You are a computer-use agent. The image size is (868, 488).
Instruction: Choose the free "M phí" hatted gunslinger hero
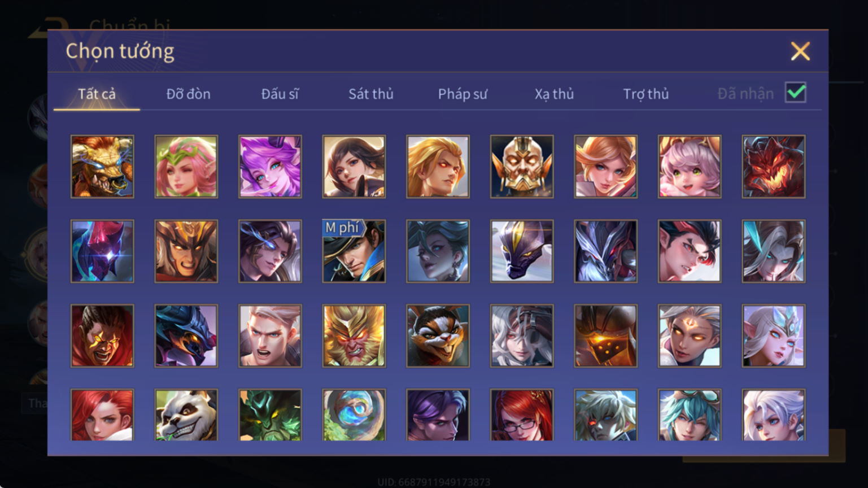pos(354,251)
